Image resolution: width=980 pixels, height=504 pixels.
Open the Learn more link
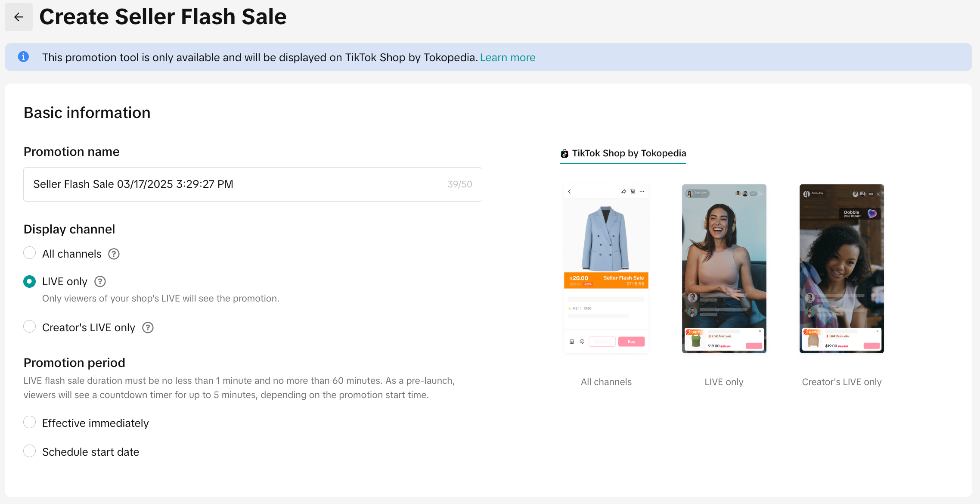click(x=508, y=57)
